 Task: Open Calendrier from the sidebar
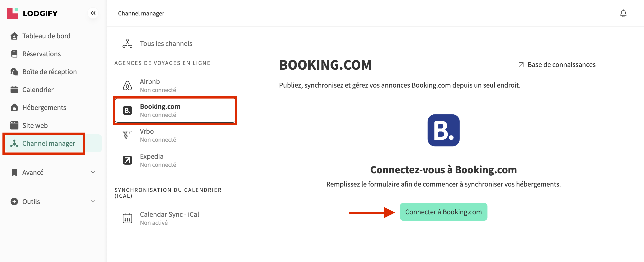[x=38, y=90]
